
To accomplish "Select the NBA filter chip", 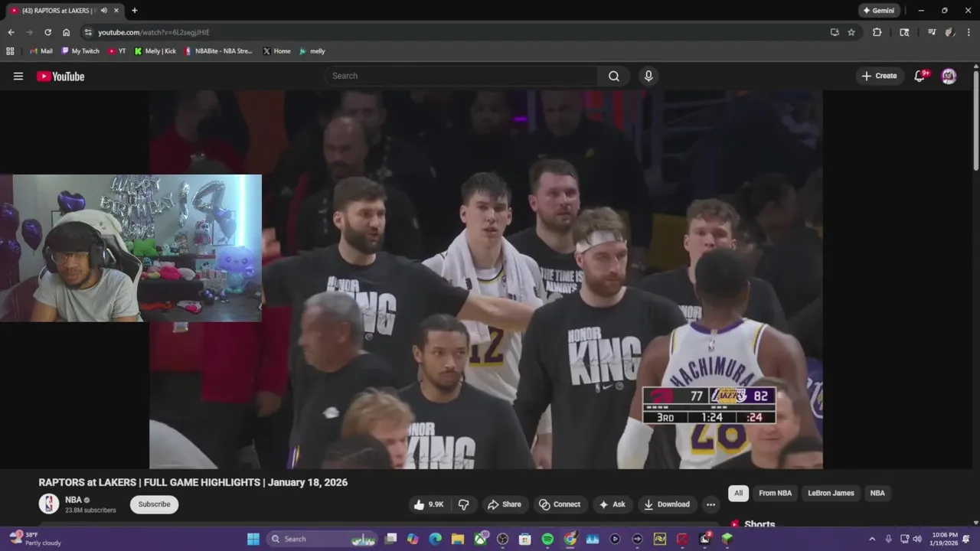I will click(877, 493).
